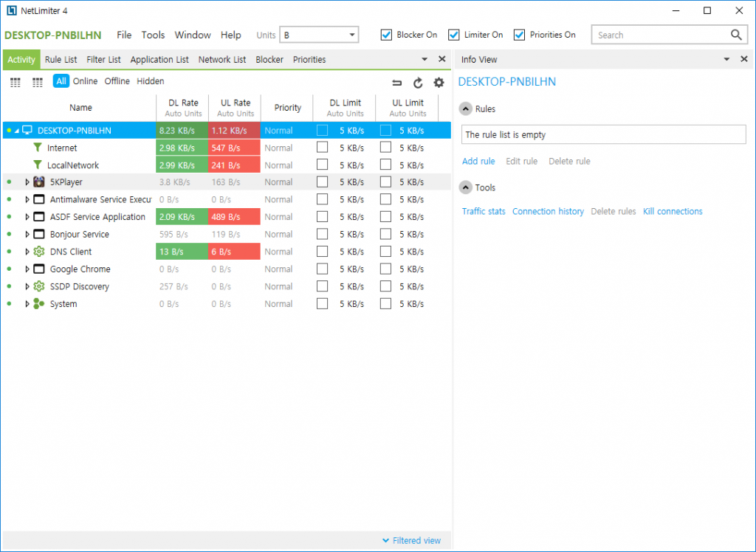Click the compact grid view icon
This screenshot has width=756, height=552.
[x=16, y=83]
